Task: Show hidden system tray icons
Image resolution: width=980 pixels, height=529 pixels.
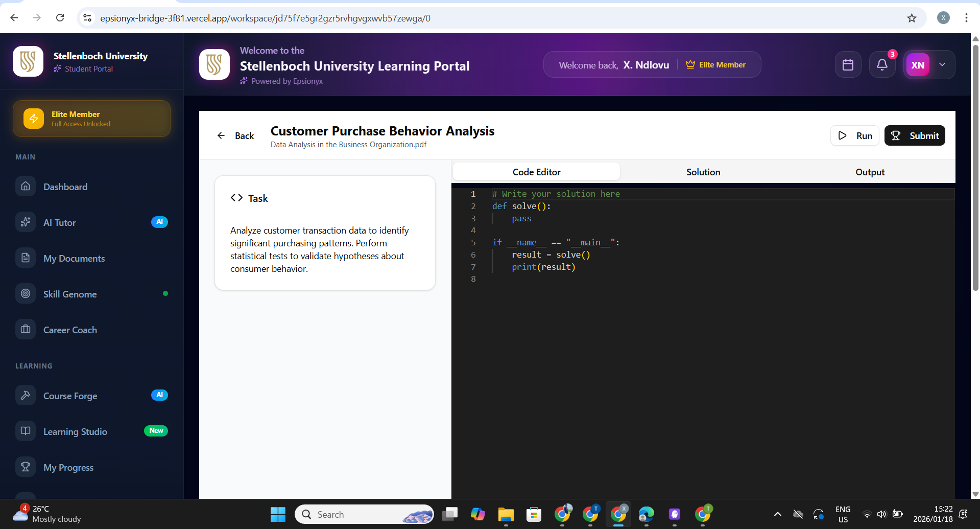Action: tap(777, 514)
